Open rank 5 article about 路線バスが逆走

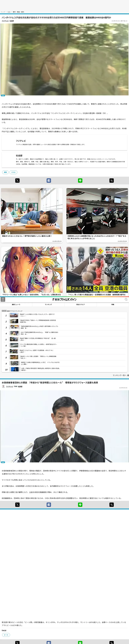(38, 339)
